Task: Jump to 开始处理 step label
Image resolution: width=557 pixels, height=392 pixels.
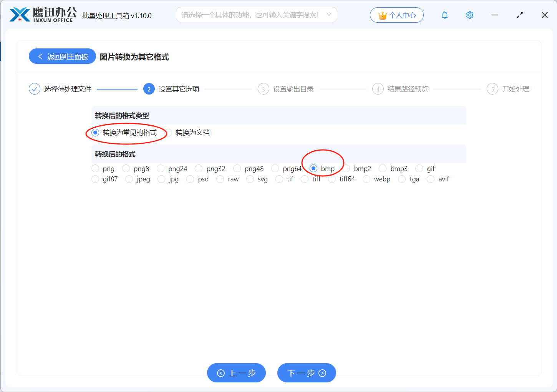Action: point(516,89)
